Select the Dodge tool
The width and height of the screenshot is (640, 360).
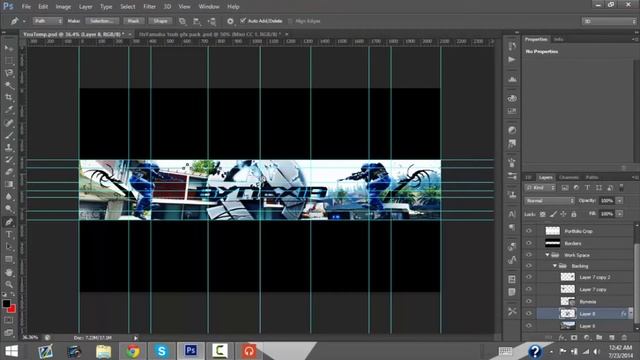(x=9, y=209)
